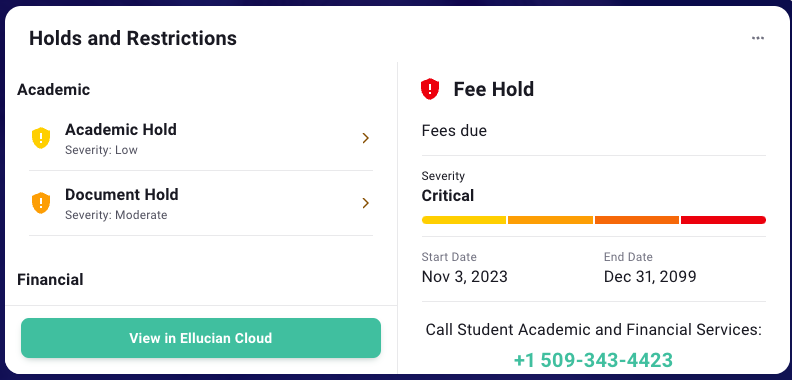Click the yellow Academic Hold shield icon
Viewport: 792px width, 380px height.
(x=41, y=138)
